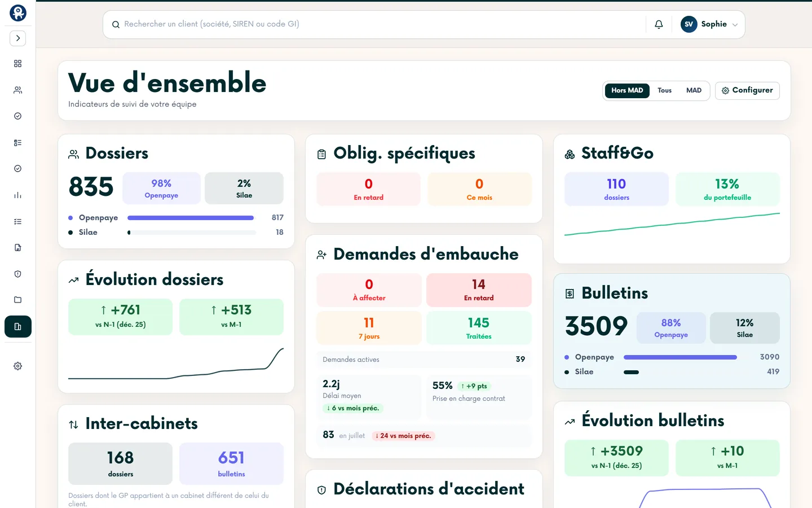812x508 pixels.
Task: Click the Bulletins card title icon
Action: (x=570, y=294)
